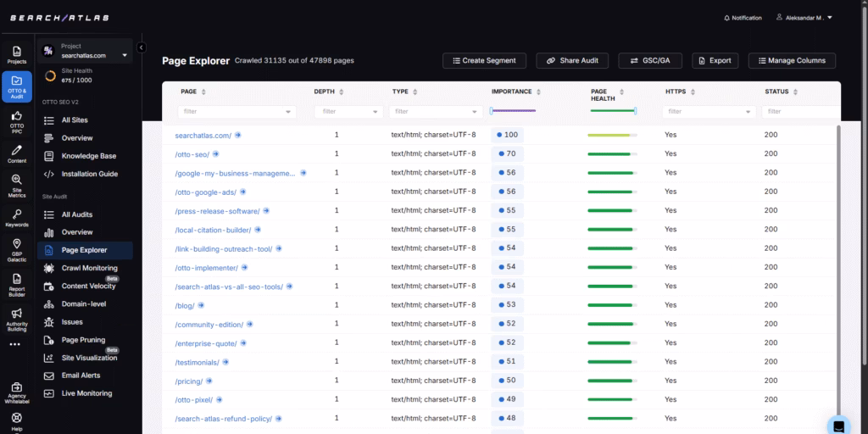Open Site Visualization menu item
868x434 pixels.
click(89, 358)
